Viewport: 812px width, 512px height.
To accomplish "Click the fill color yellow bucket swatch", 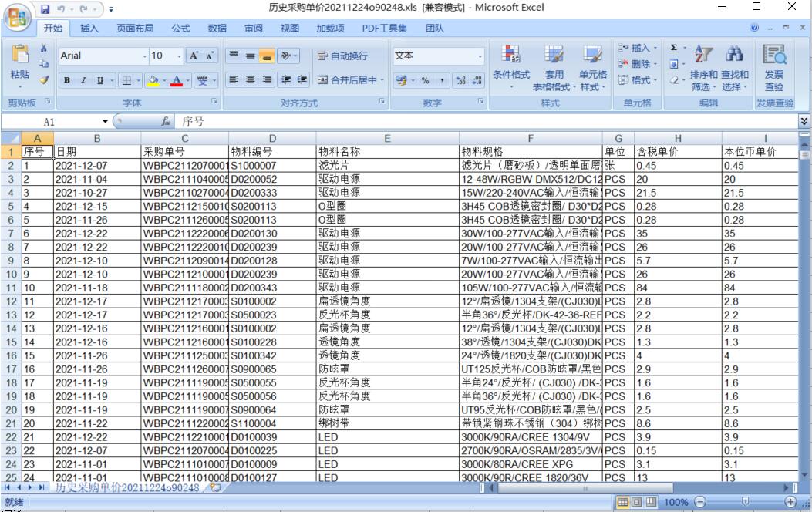I will tap(153, 80).
